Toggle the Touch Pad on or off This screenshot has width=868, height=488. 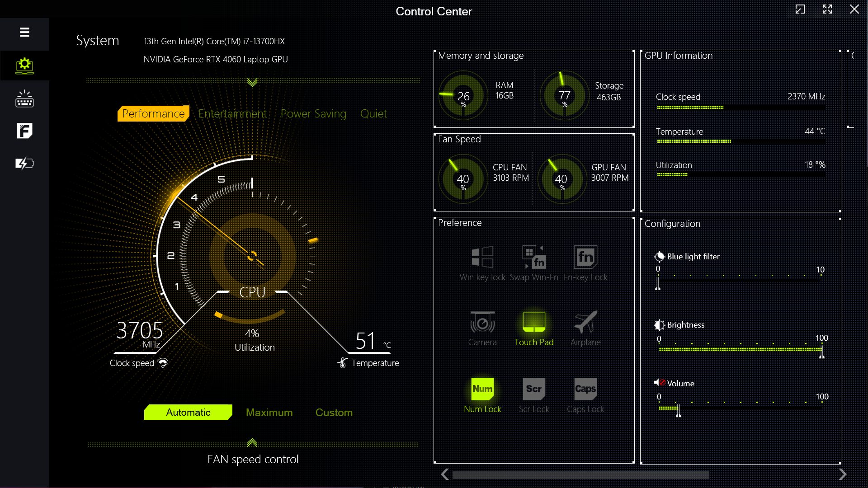(x=533, y=323)
